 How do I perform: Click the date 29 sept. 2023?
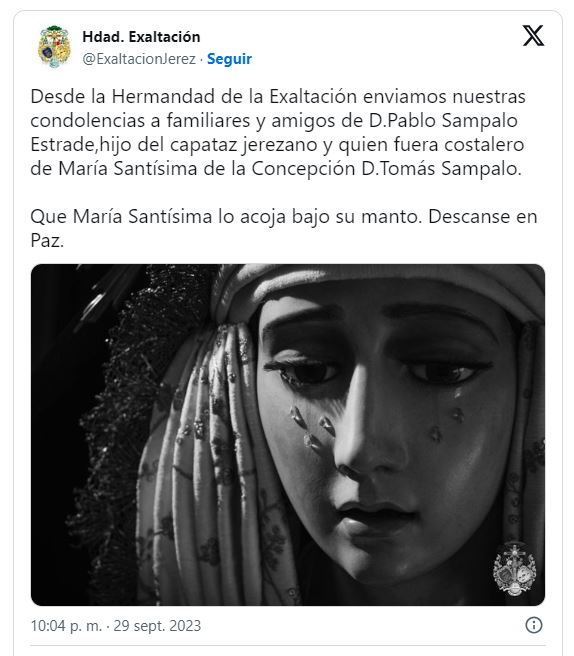click(157, 626)
